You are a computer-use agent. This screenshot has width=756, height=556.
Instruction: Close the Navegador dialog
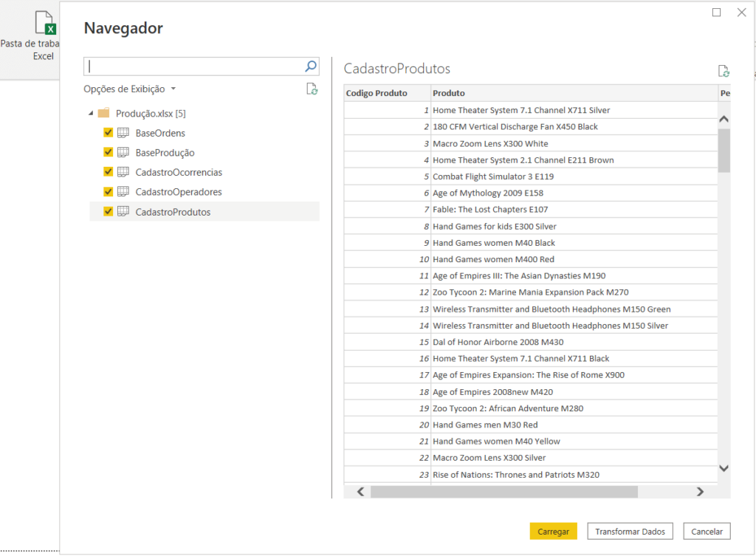coord(741,13)
